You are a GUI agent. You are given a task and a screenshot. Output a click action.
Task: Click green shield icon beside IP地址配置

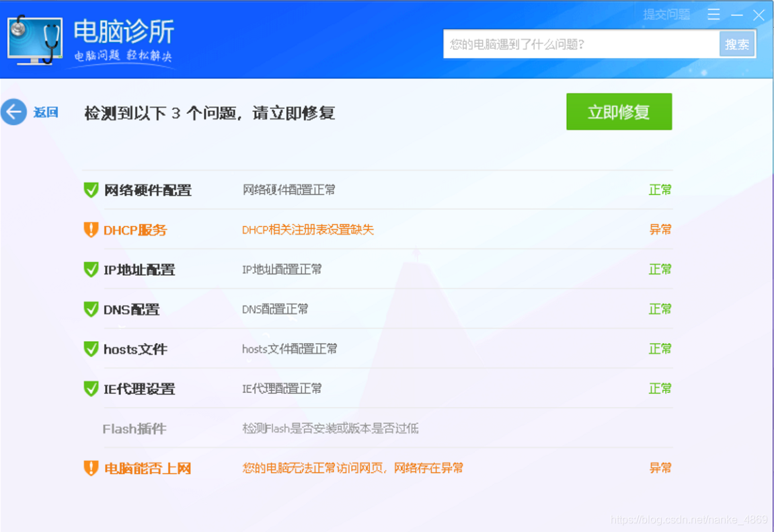pos(91,270)
